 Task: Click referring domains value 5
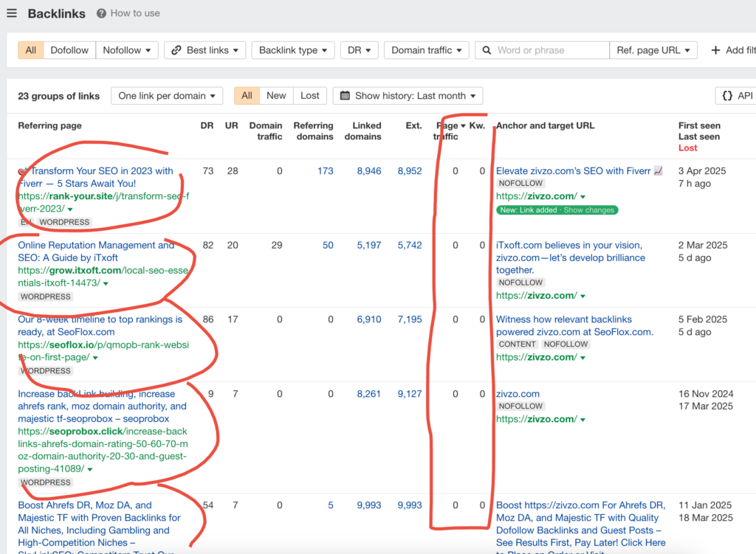point(331,505)
